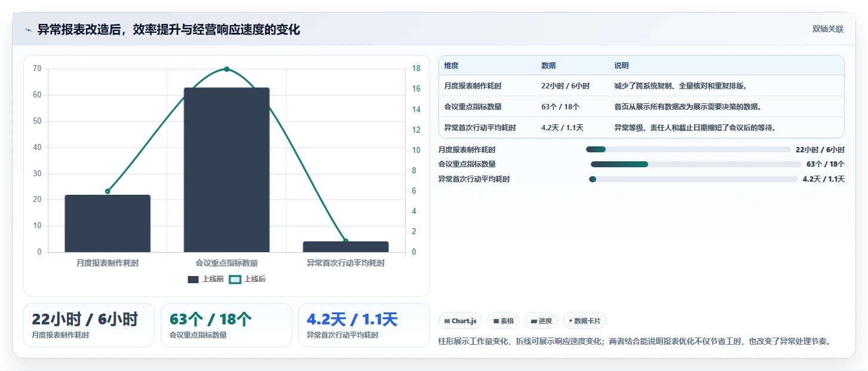Click the 63个 / 18个 data card

click(x=226, y=325)
